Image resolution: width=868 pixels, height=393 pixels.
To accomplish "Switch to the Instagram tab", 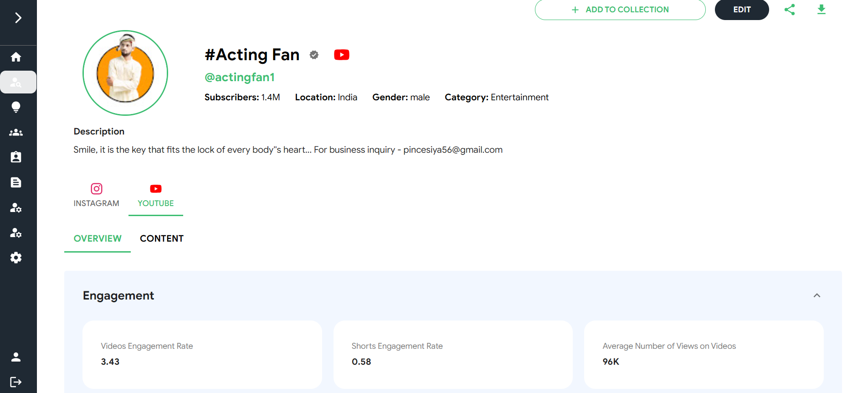I will click(96, 195).
